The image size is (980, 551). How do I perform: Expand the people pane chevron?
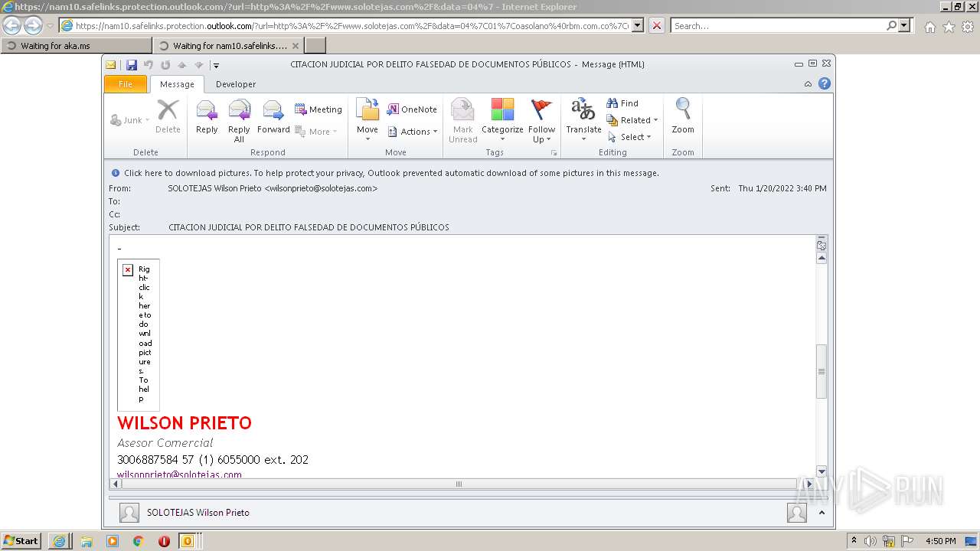tap(822, 513)
